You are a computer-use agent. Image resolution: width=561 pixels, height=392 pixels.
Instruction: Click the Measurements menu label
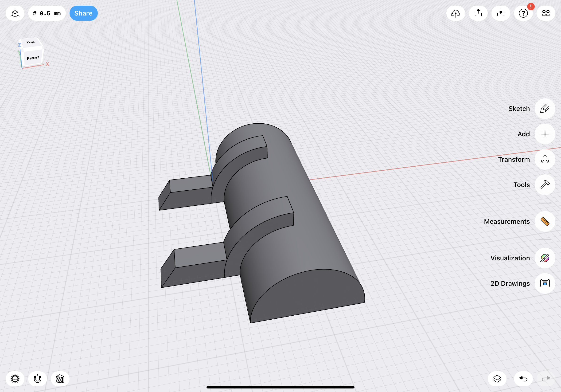pyautogui.click(x=507, y=221)
